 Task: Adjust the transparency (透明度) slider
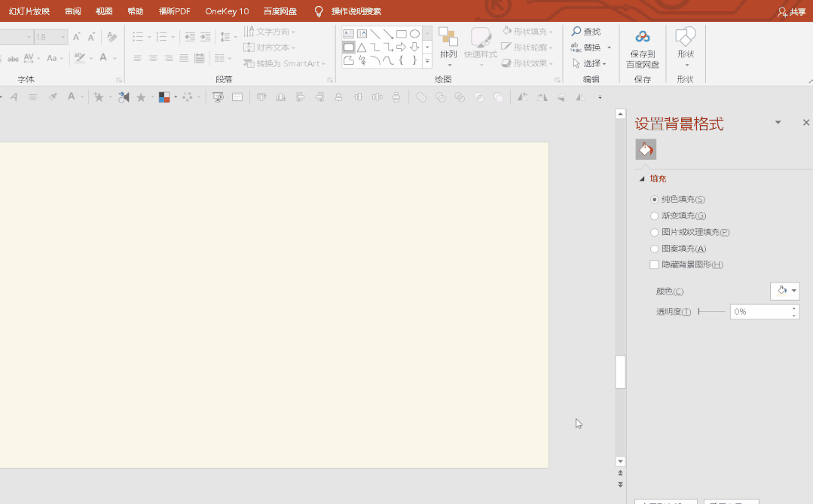(x=712, y=312)
